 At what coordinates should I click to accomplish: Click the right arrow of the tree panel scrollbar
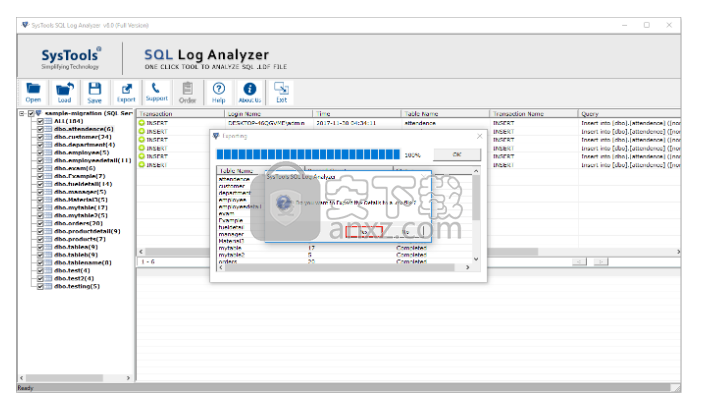[x=128, y=378]
